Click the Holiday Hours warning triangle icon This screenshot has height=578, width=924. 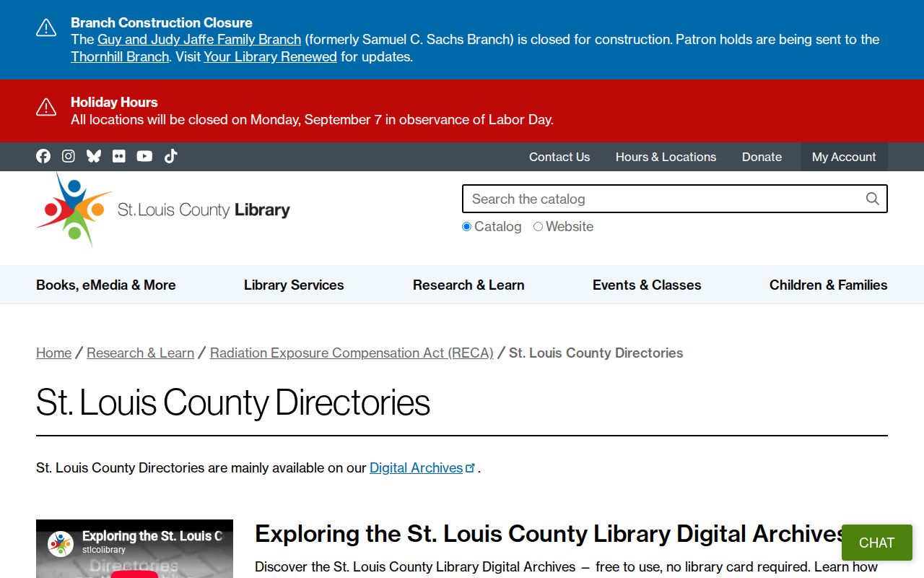click(46, 108)
